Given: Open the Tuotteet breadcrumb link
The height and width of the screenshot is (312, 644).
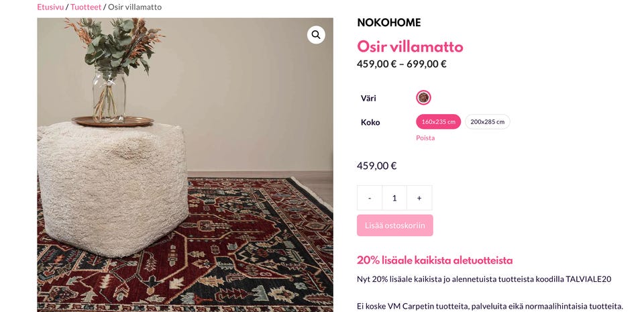Looking at the screenshot, I should click(x=86, y=7).
